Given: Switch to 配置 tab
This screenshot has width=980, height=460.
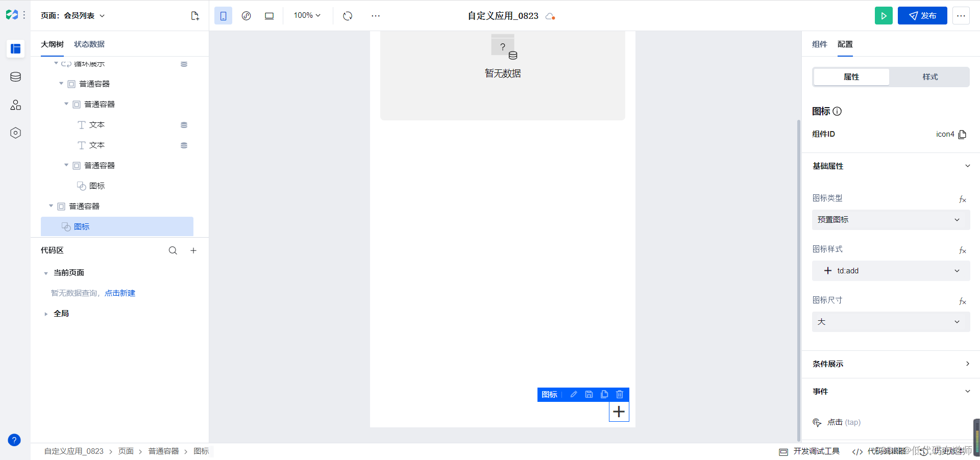Looking at the screenshot, I should 845,44.
